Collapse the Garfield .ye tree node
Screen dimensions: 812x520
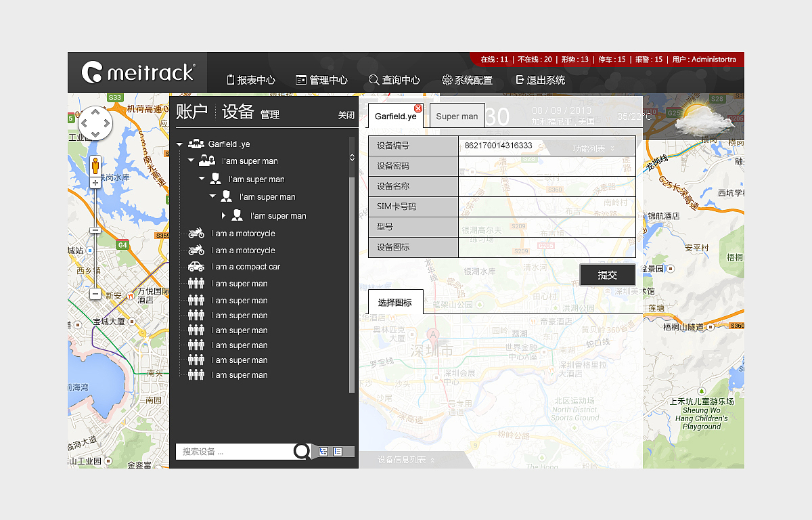coord(179,144)
